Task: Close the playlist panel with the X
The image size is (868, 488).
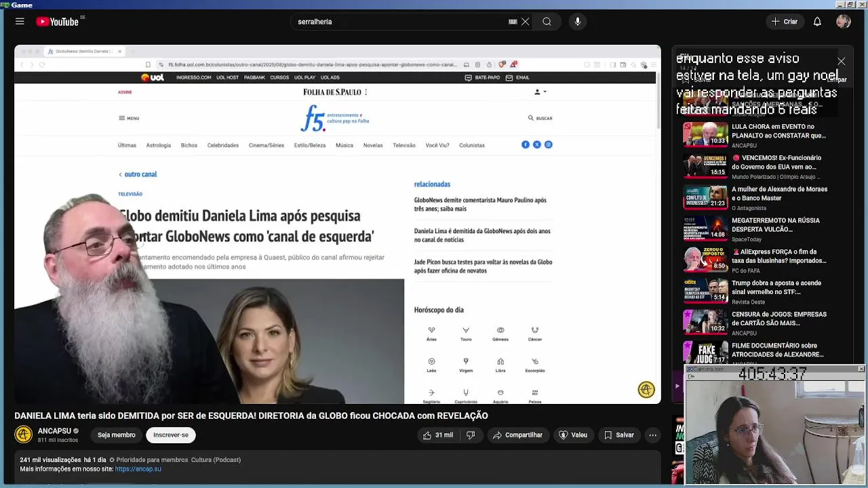Action: pos(842,62)
